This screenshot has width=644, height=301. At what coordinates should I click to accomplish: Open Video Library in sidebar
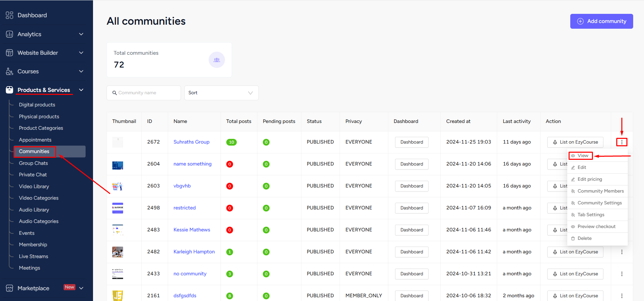tap(34, 186)
